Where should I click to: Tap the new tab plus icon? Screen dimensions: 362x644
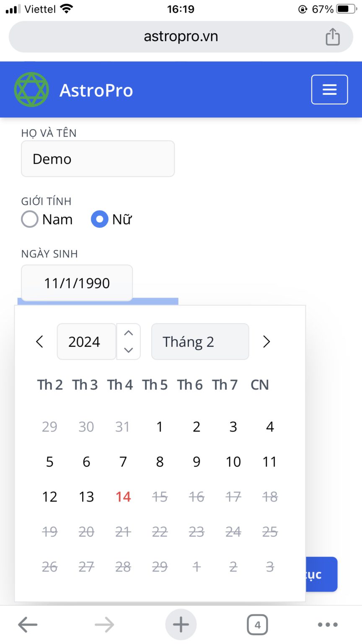[x=181, y=624]
